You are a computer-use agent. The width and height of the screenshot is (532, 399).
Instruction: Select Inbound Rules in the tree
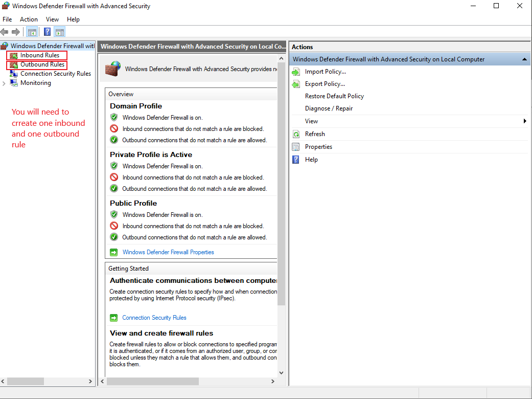click(x=40, y=55)
